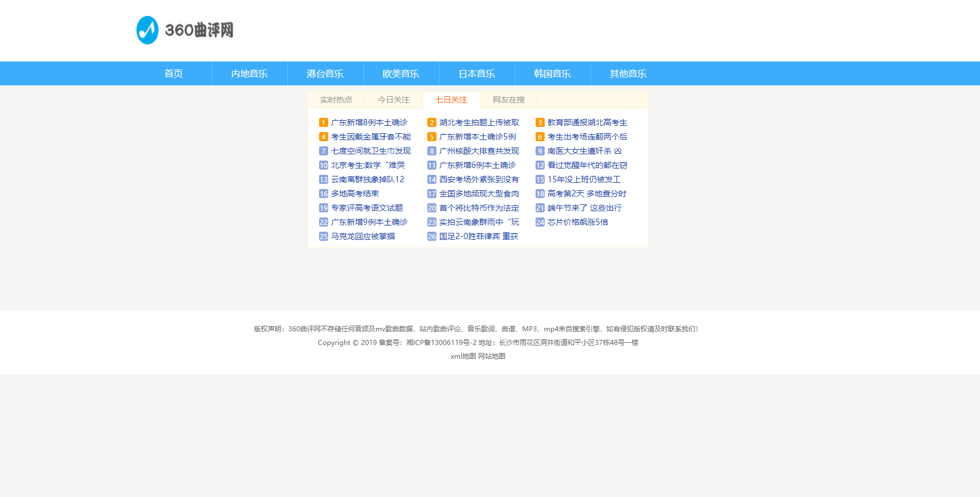
Task: Click the orange number 1 rank badge
Action: pos(324,122)
